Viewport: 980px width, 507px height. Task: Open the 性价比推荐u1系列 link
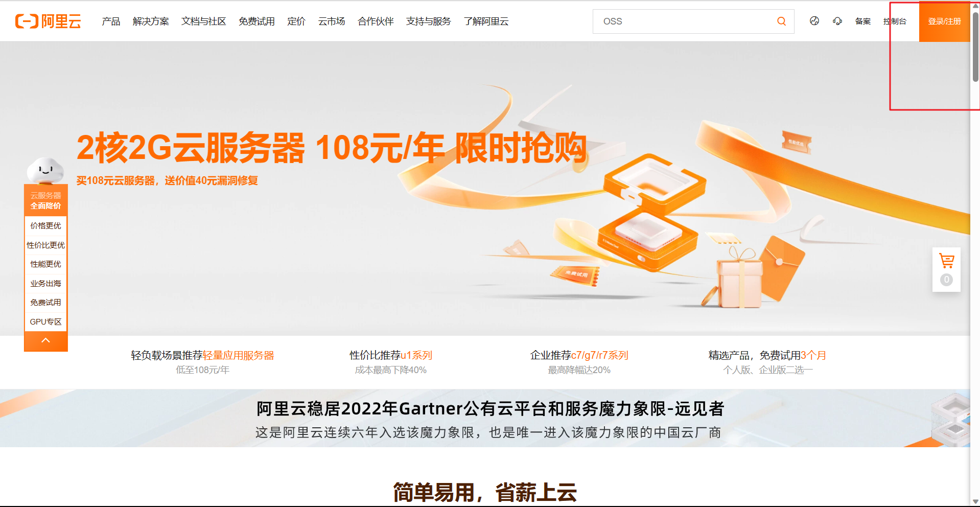(x=391, y=355)
